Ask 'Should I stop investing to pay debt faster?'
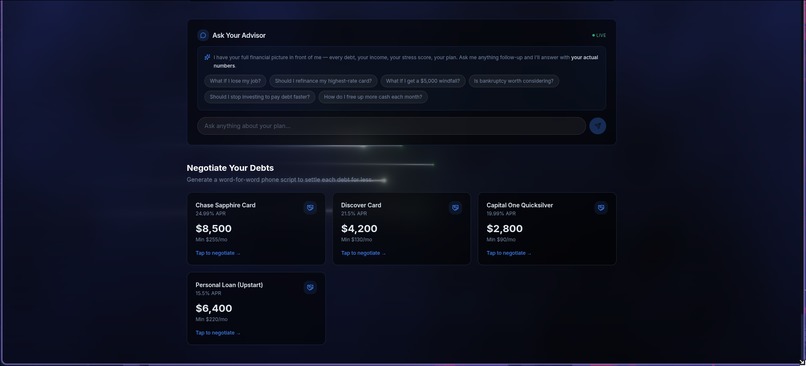806x366 pixels. pyautogui.click(x=260, y=97)
